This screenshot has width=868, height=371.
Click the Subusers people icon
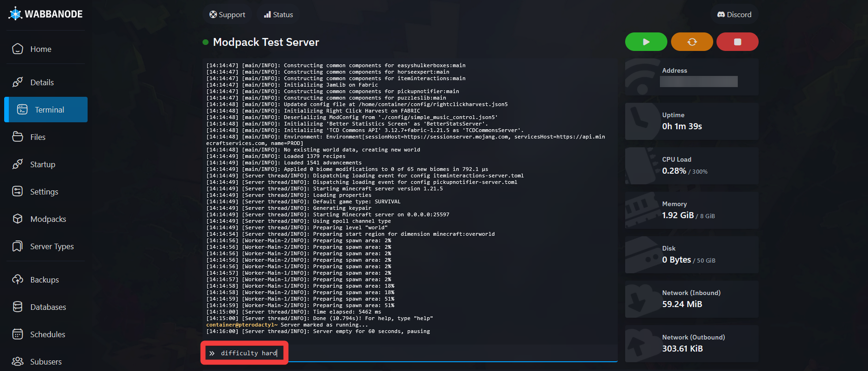tap(18, 361)
